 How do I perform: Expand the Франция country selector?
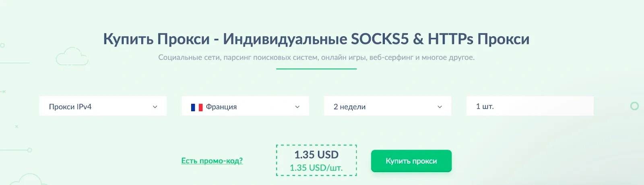coord(245,106)
